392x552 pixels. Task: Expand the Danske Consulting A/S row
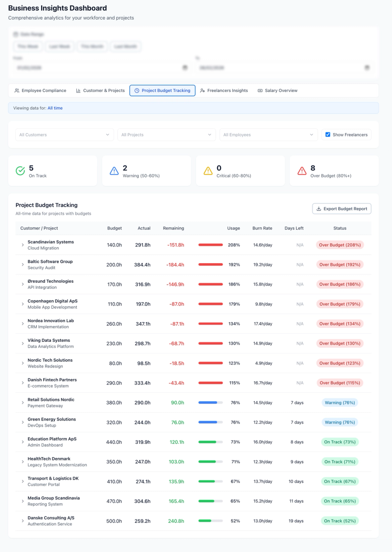click(x=23, y=521)
